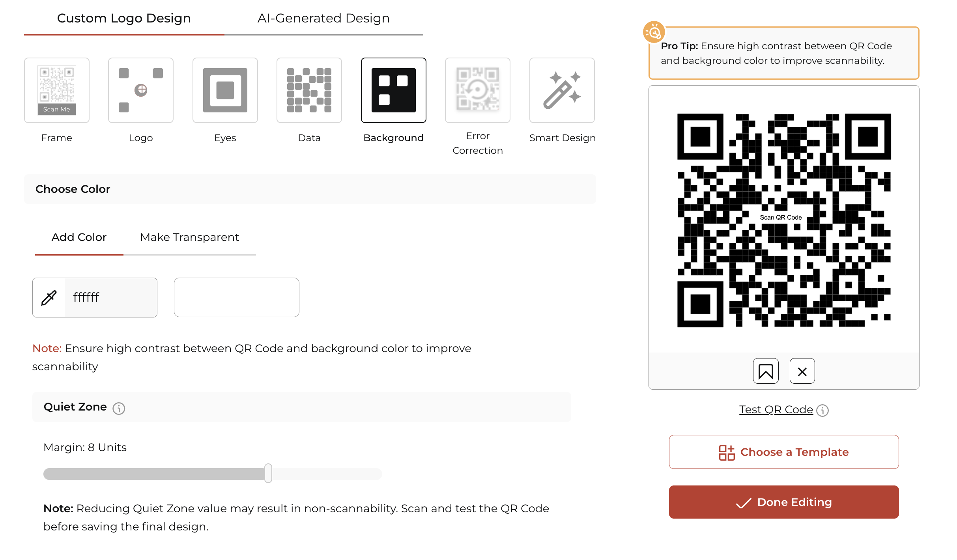The width and height of the screenshot is (957, 560).
Task: Click info icon beside Test QR Code
Action: click(822, 411)
